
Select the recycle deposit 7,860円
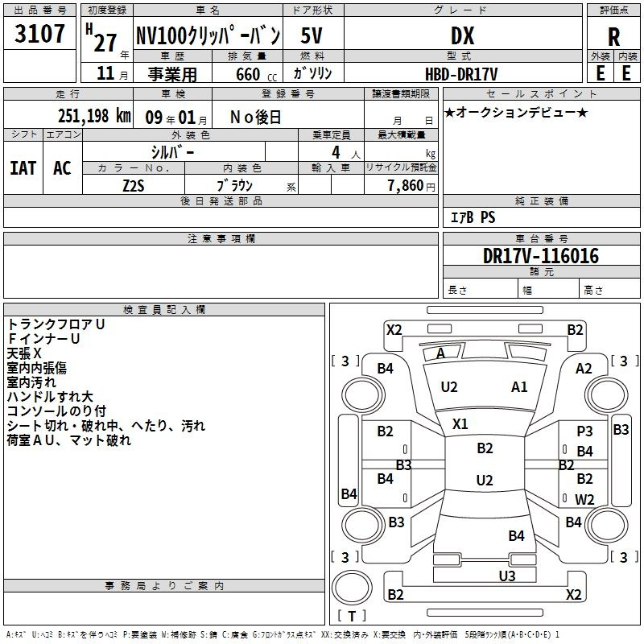411,186
